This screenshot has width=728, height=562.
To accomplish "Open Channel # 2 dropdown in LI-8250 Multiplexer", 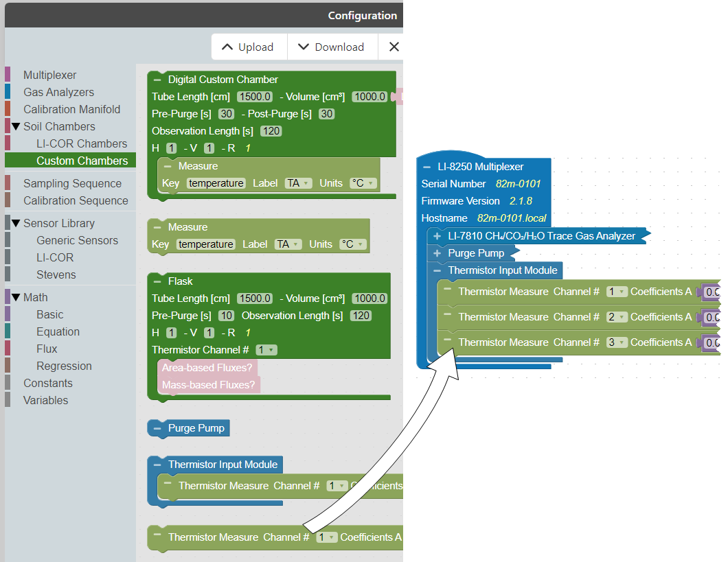I will (617, 317).
